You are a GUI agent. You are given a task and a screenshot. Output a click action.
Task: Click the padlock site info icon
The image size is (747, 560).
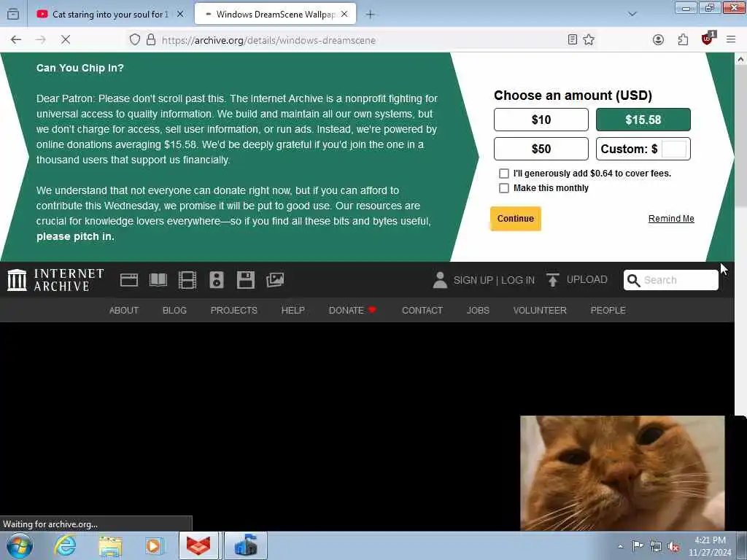[151, 40]
